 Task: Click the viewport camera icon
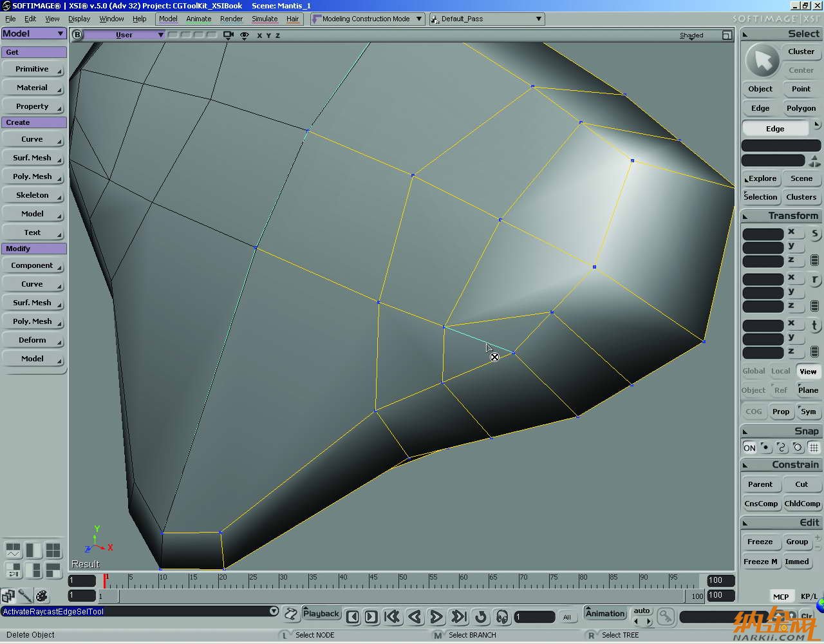228,35
